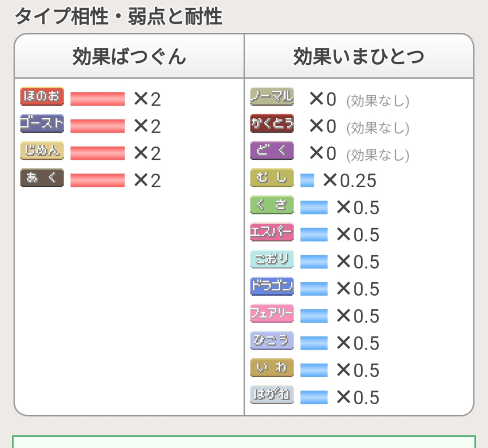Click the じめん (Ground) type badge
The image size is (488, 448).
coord(42,150)
